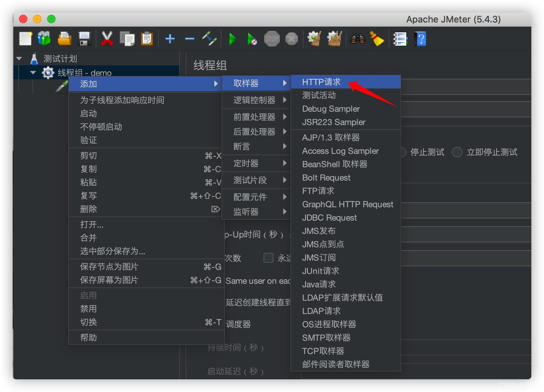Expand the 定时器 submenu
The width and height of the screenshot is (544, 392).
(x=256, y=163)
